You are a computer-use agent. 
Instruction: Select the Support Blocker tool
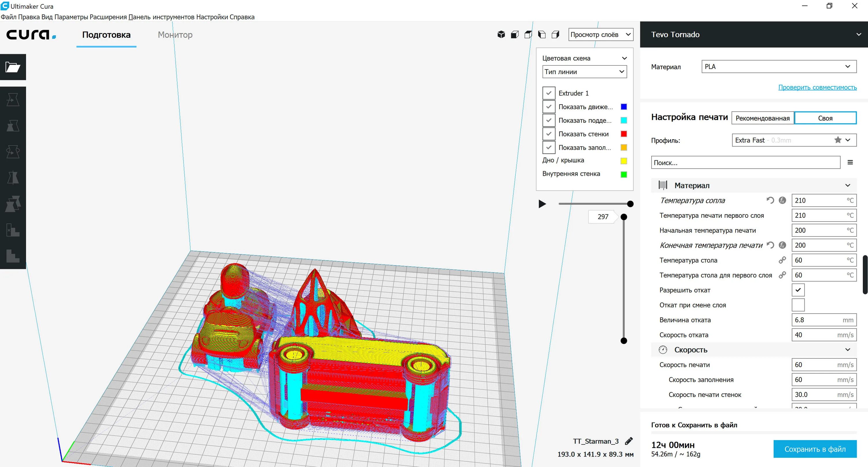[x=13, y=230]
